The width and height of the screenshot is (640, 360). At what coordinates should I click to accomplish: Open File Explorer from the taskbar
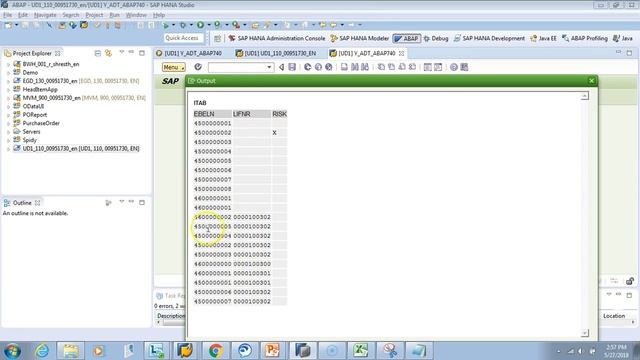pyautogui.click(x=71, y=351)
